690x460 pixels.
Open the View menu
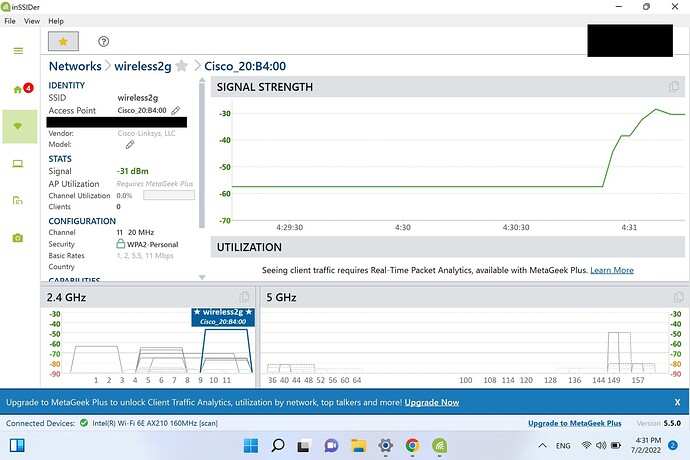click(32, 21)
